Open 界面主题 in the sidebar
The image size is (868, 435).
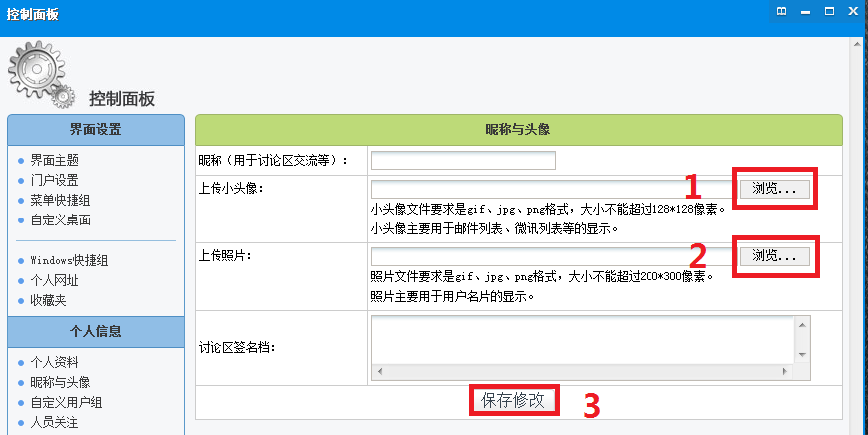click(x=54, y=160)
